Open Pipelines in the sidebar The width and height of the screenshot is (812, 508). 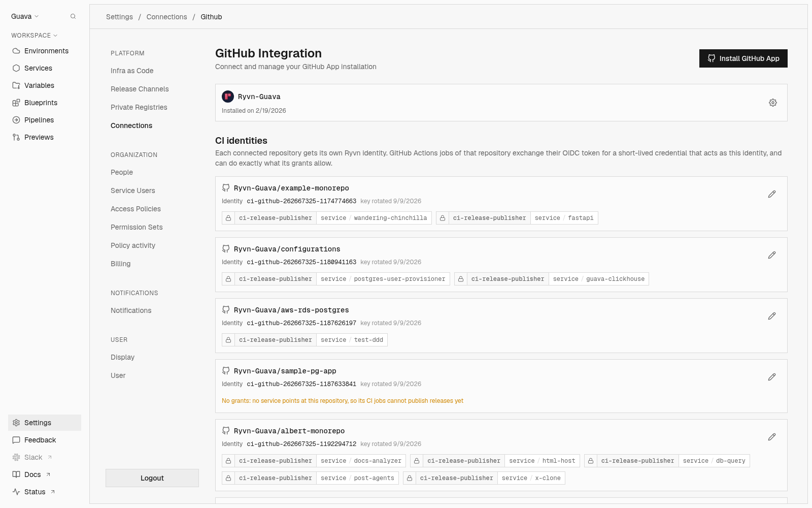(45, 120)
